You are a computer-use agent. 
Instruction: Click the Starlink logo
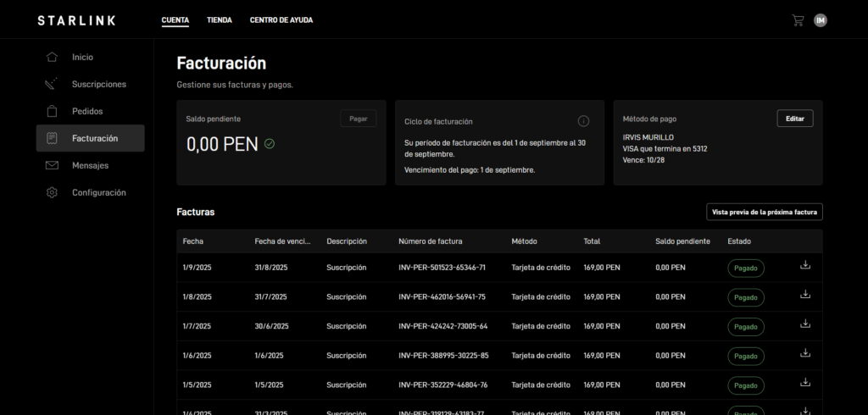tap(76, 20)
